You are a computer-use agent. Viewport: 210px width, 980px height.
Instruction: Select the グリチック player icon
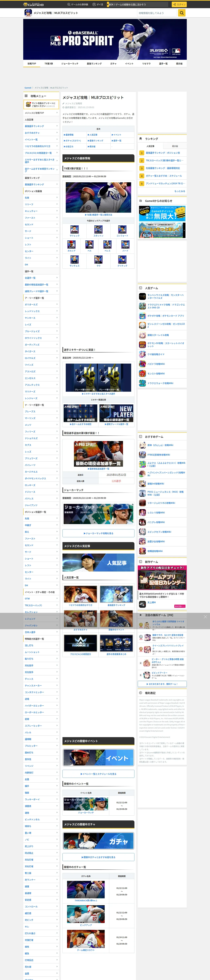tap(122, 260)
